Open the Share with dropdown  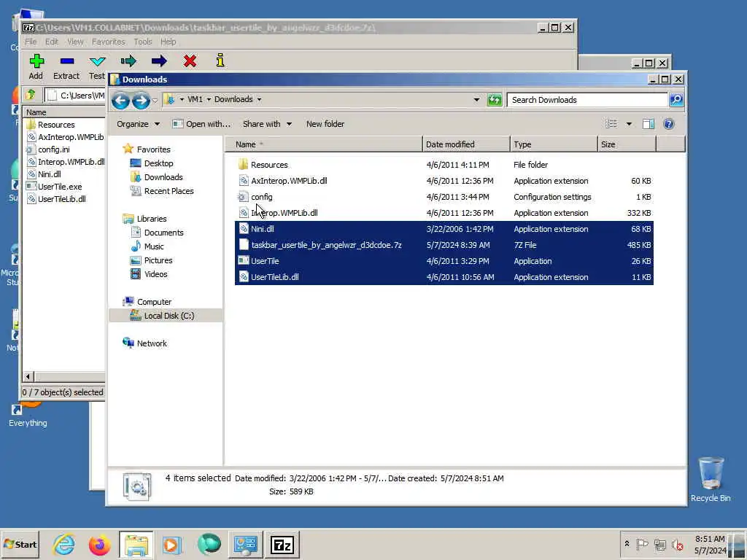[x=267, y=124]
